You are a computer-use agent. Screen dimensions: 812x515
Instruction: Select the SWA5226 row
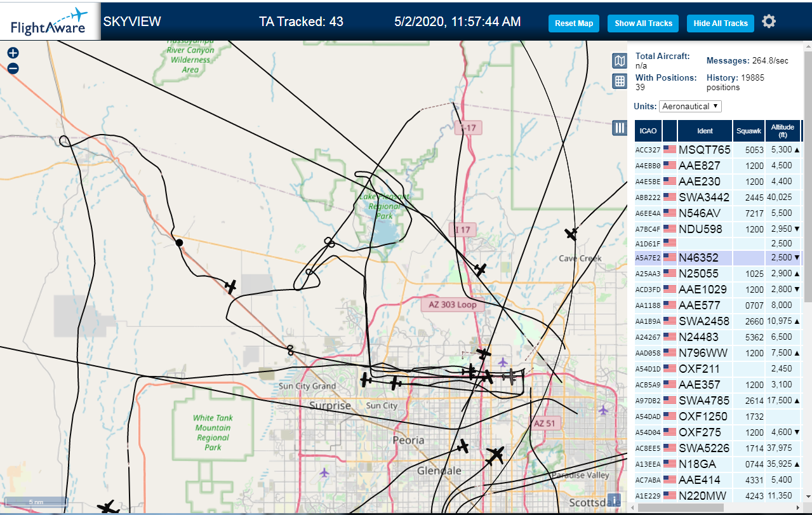point(718,448)
